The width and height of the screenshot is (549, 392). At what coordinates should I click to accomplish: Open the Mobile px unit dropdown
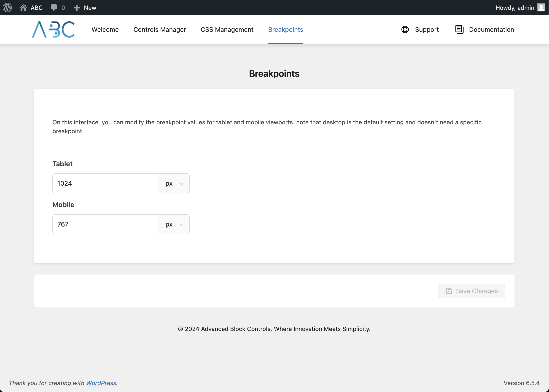[x=173, y=224]
